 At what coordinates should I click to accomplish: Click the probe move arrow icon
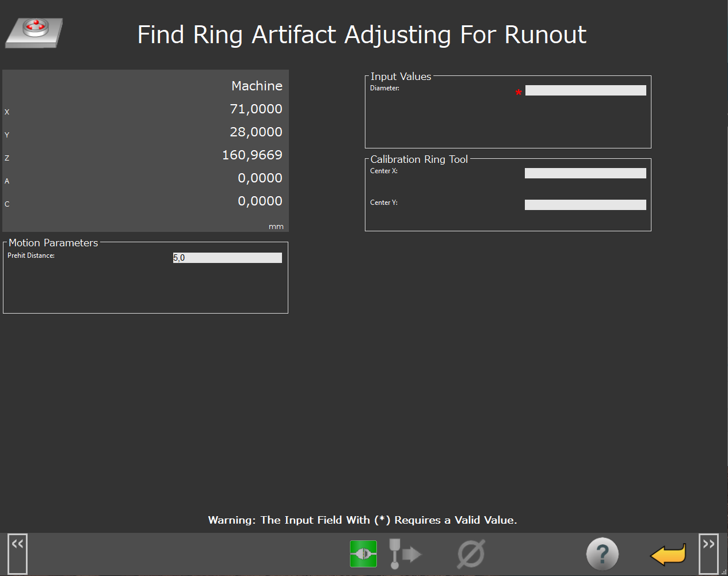click(405, 554)
